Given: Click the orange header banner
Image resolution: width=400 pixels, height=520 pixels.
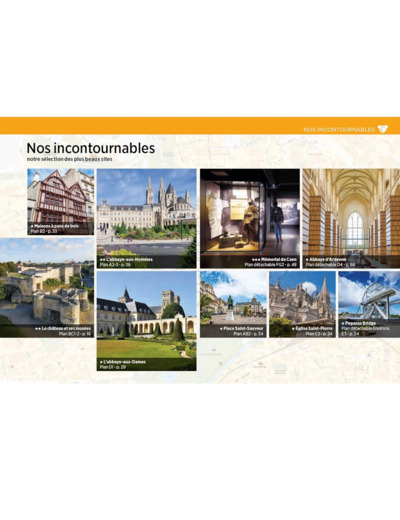Looking at the screenshot, I should [200, 125].
